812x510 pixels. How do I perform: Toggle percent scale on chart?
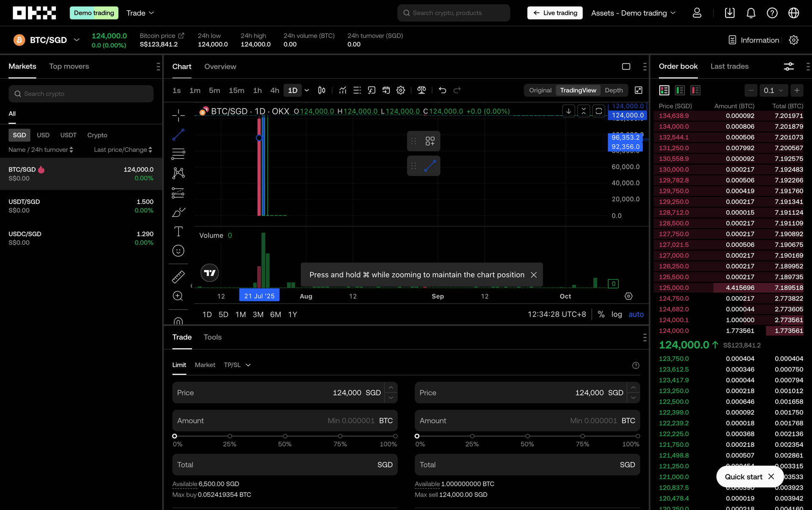click(601, 314)
